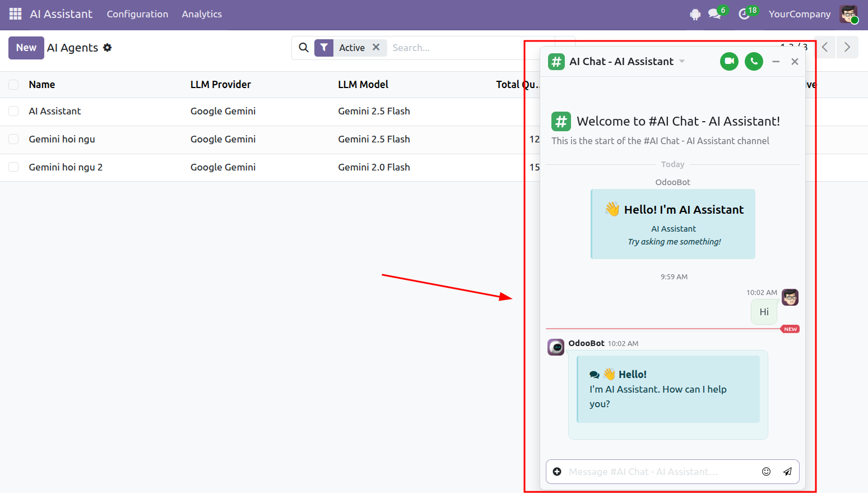
Task: Select all agents checkbox in header
Action: 13,85
